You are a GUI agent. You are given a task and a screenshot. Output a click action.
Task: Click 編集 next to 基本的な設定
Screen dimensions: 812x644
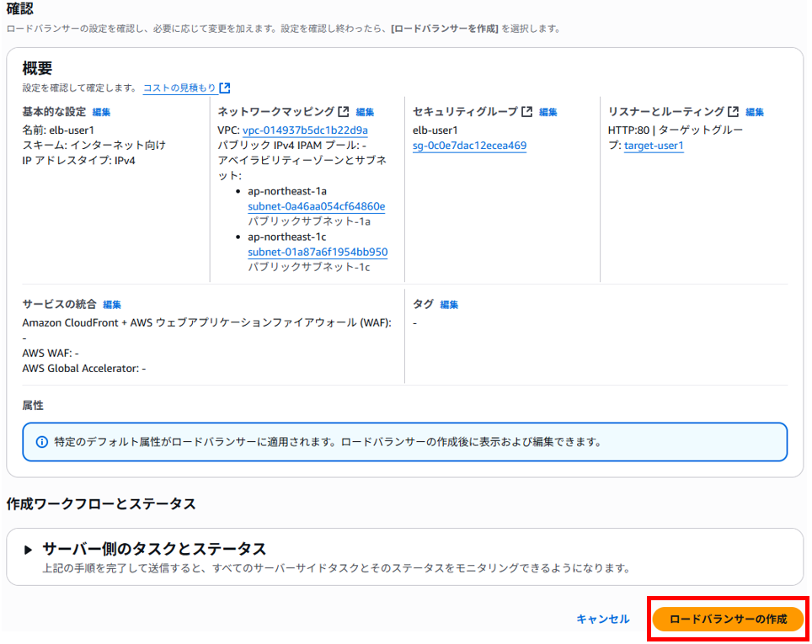(101, 112)
